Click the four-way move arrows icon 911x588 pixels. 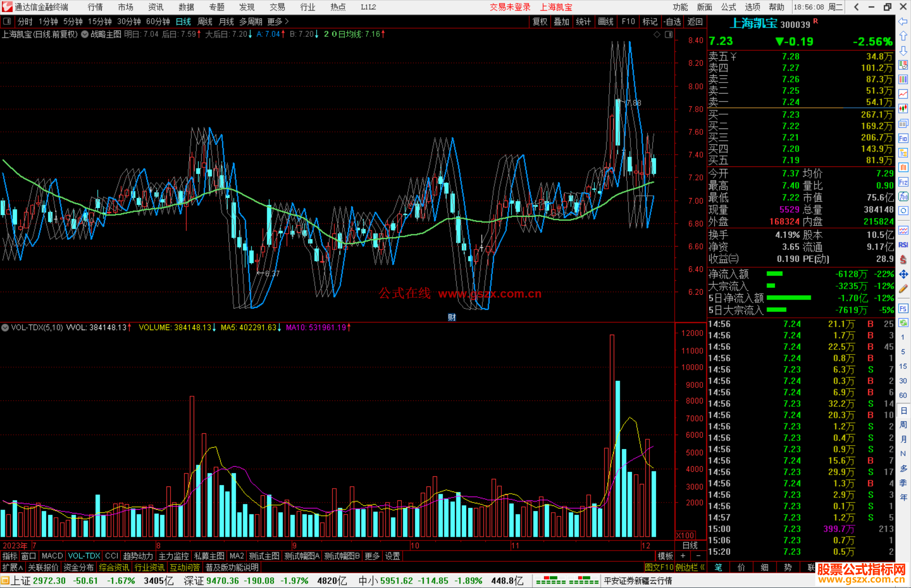click(903, 274)
